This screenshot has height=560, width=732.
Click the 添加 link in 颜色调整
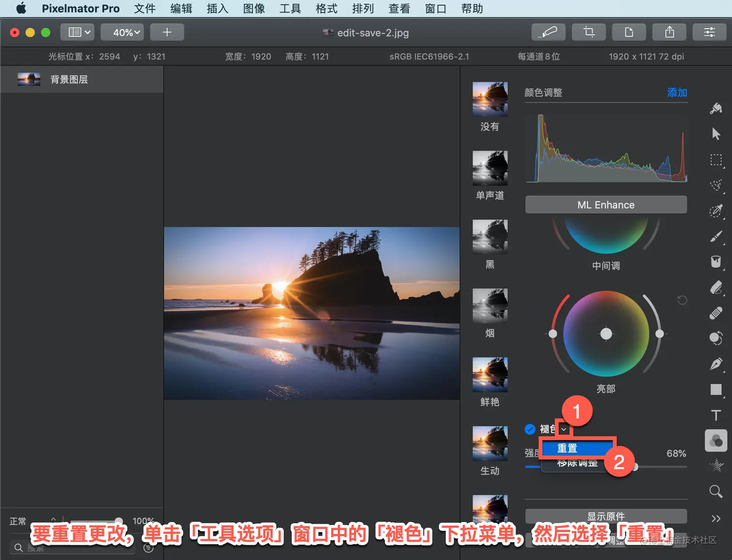pyautogui.click(x=677, y=92)
